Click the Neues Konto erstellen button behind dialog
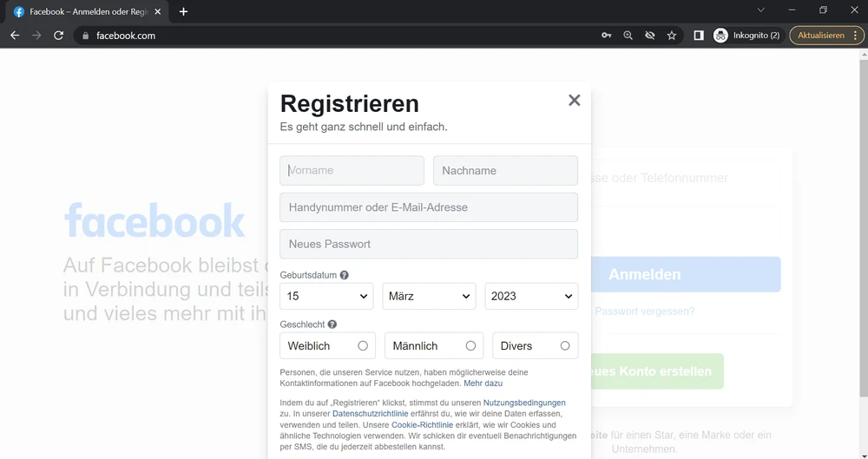 click(x=656, y=371)
